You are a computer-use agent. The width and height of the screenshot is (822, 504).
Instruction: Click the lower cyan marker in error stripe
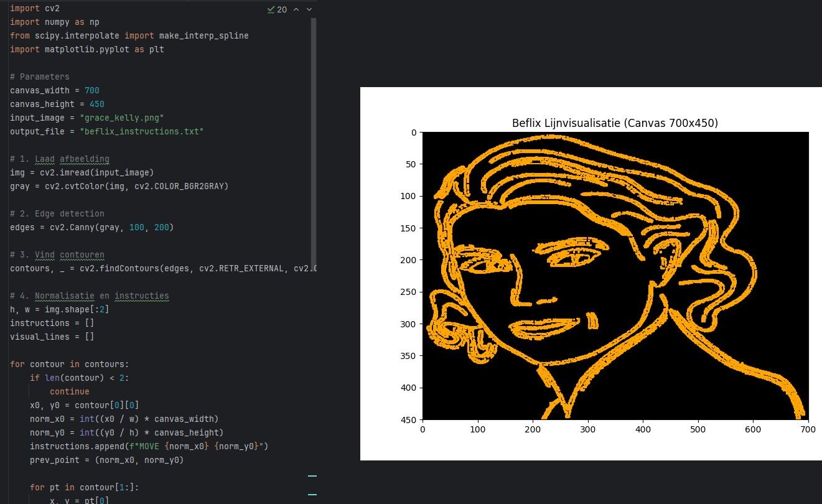pos(312,495)
